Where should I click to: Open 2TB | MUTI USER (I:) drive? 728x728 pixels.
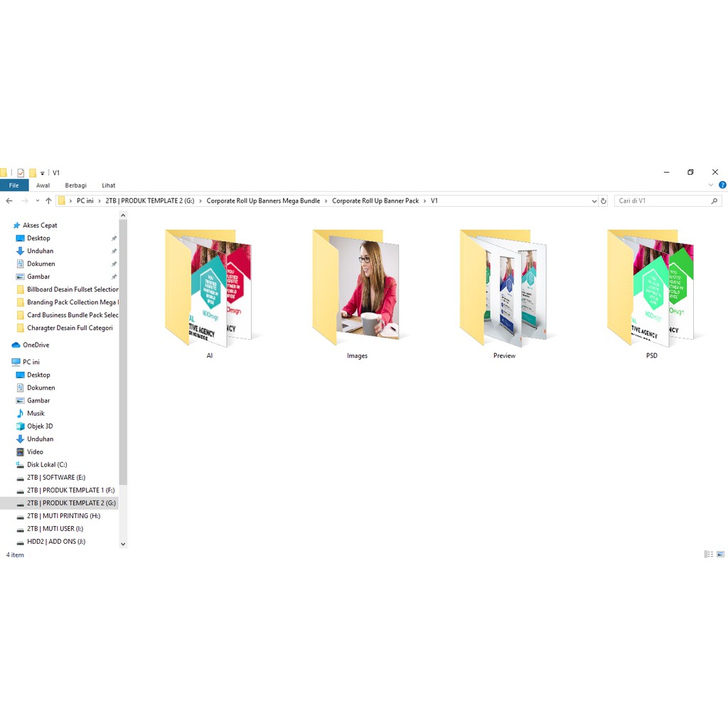[55, 529]
